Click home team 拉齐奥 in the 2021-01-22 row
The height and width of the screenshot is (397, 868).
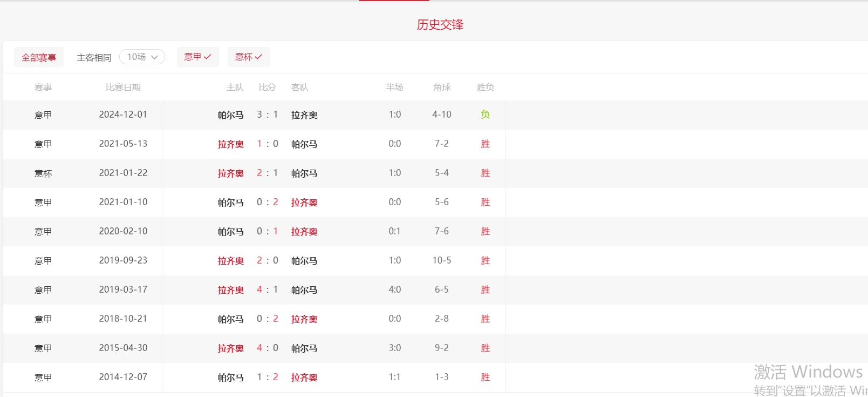(230, 173)
